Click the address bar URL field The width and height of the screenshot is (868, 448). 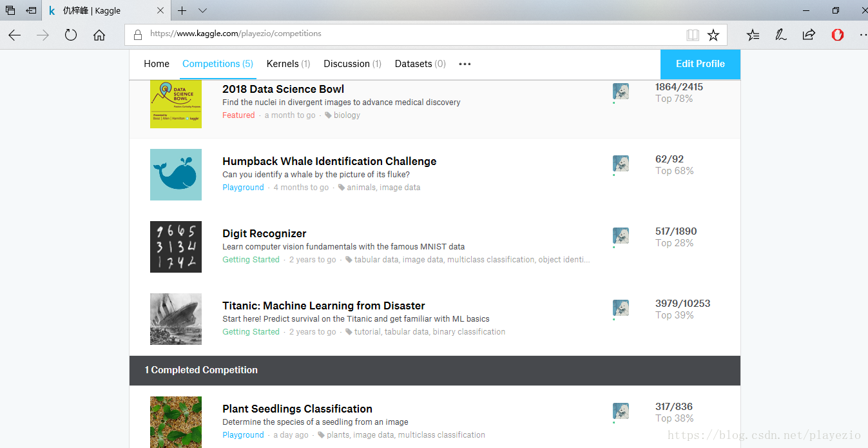pos(426,35)
